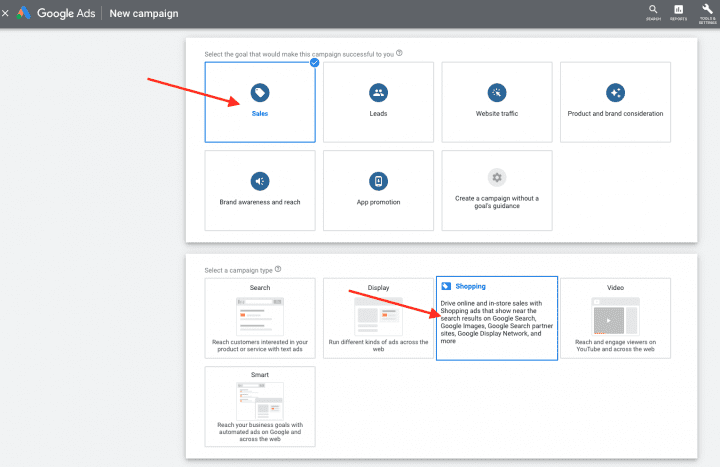
Task: Click the Search card title
Action: 260,287
